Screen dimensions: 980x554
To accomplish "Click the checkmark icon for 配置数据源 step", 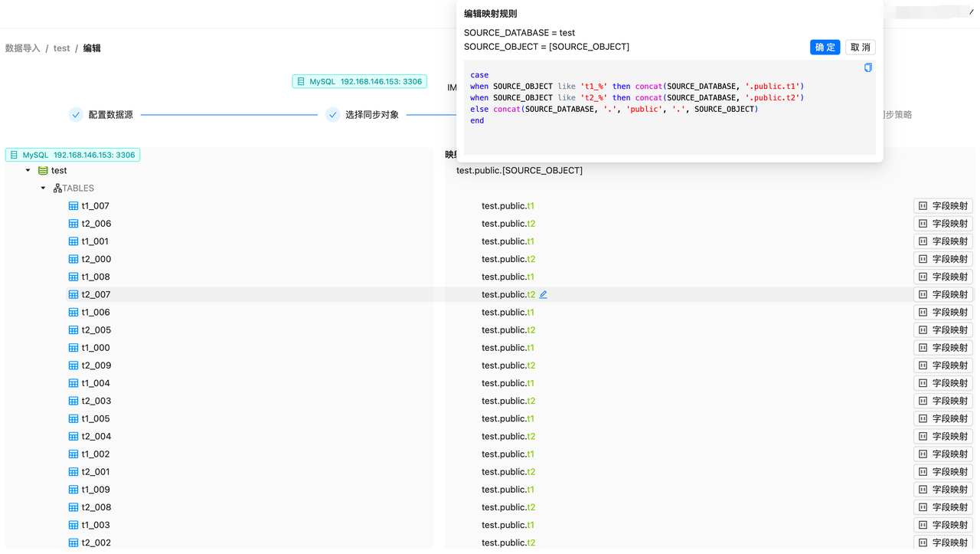I will pos(76,115).
